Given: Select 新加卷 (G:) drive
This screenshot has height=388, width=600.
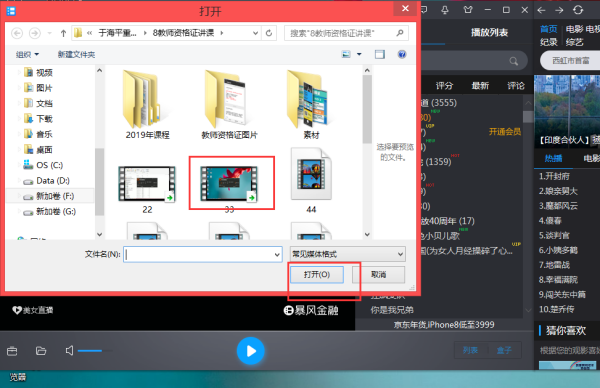Looking at the screenshot, I should click(x=55, y=212).
